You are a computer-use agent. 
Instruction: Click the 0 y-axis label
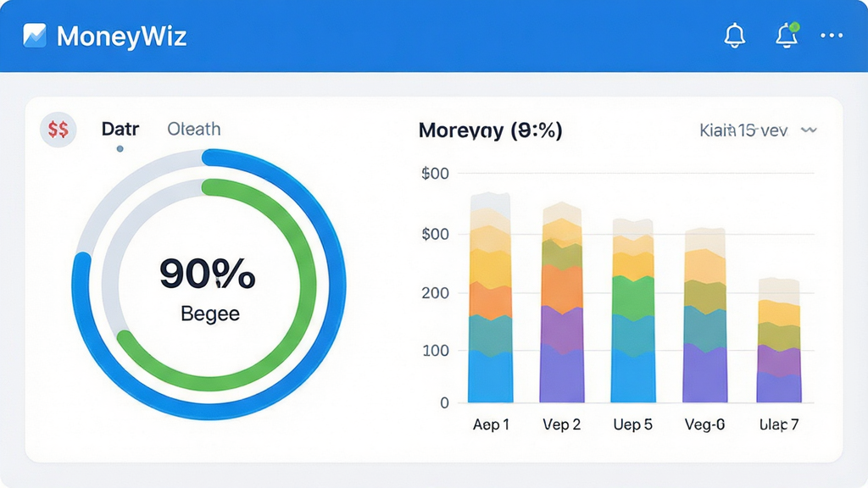(x=444, y=402)
